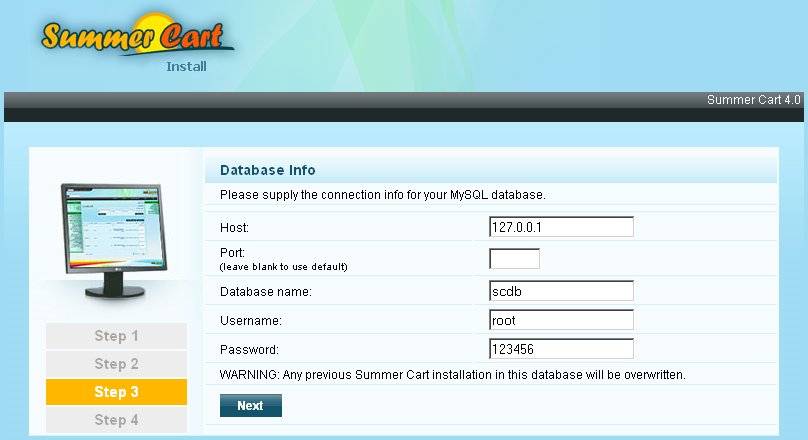Focus the Database name field with scdb
Viewport: 808px width, 440px height.
pyautogui.click(x=561, y=291)
